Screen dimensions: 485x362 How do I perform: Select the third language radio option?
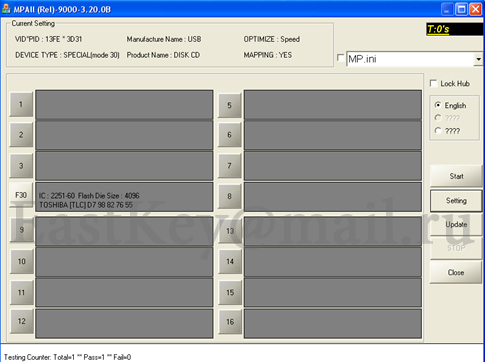(438, 131)
